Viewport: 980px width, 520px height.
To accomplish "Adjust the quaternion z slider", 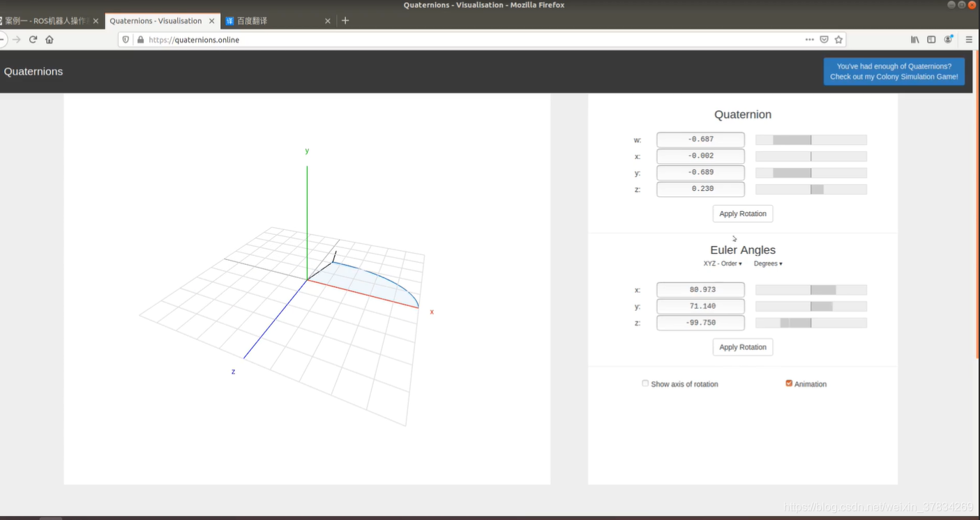I will [x=811, y=190].
